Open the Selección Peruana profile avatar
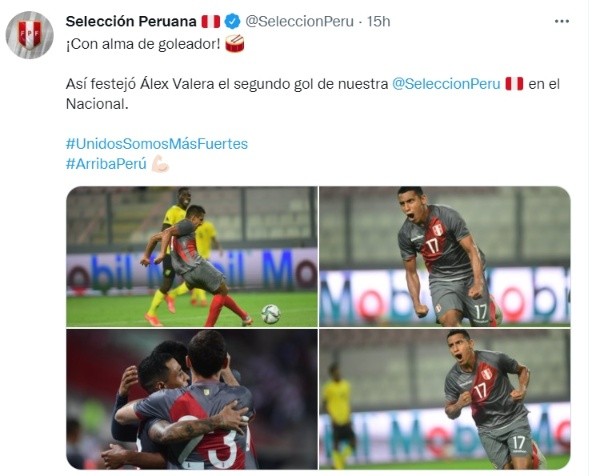Image resolution: width=600 pixels, height=476 pixels. coord(29,35)
